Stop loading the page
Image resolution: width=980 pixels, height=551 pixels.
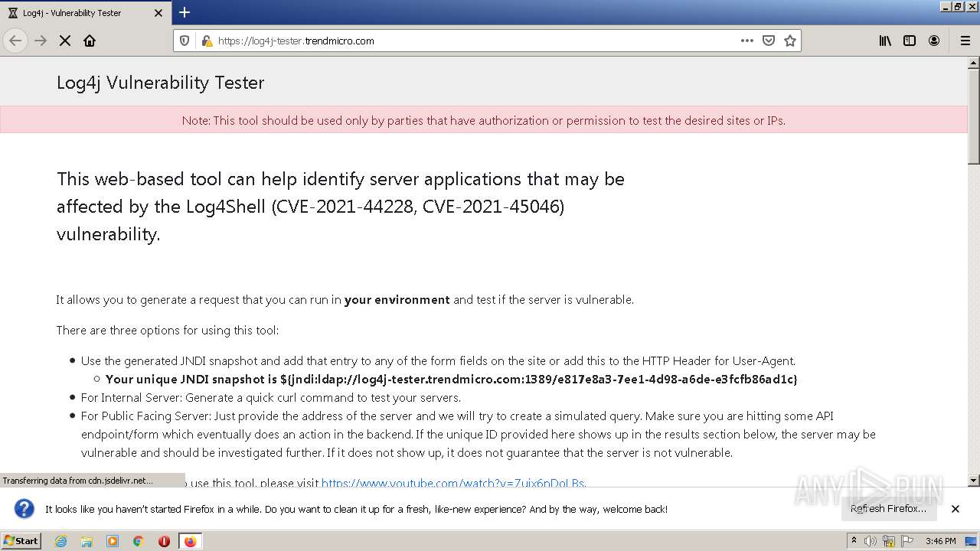click(65, 41)
